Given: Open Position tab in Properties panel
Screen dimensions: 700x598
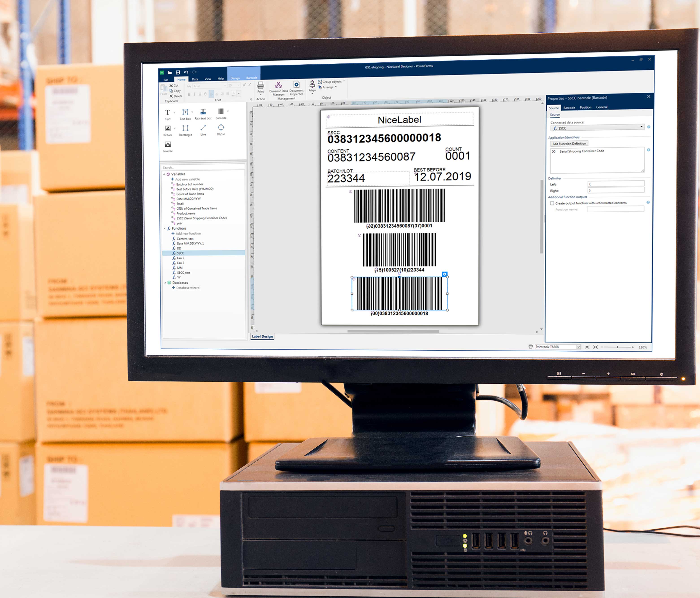Looking at the screenshot, I should pyautogui.click(x=585, y=107).
